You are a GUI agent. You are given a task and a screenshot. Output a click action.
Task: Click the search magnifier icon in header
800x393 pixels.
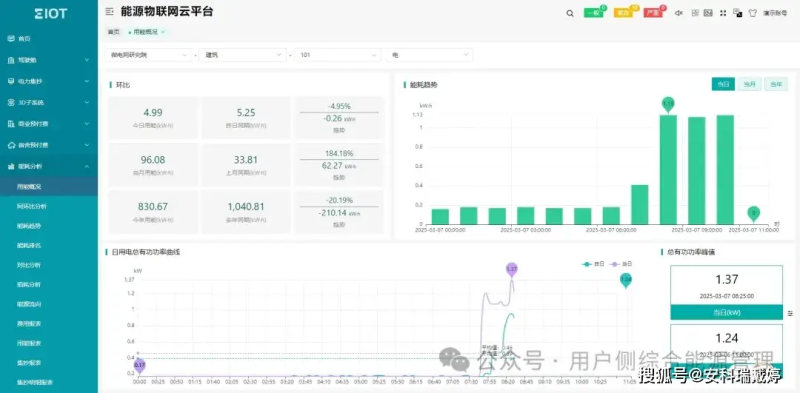tap(570, 14)
